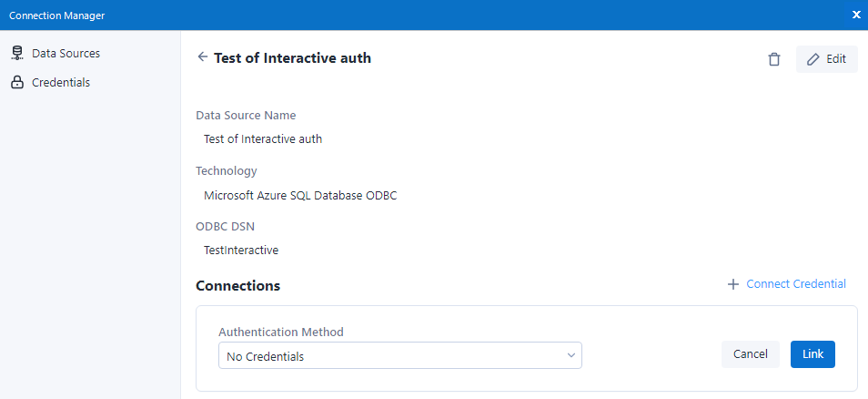Image resolution: width=868 pixels, height=399 pixels.
Task: Delete data source with trash icon
Action: coord(773,59)
